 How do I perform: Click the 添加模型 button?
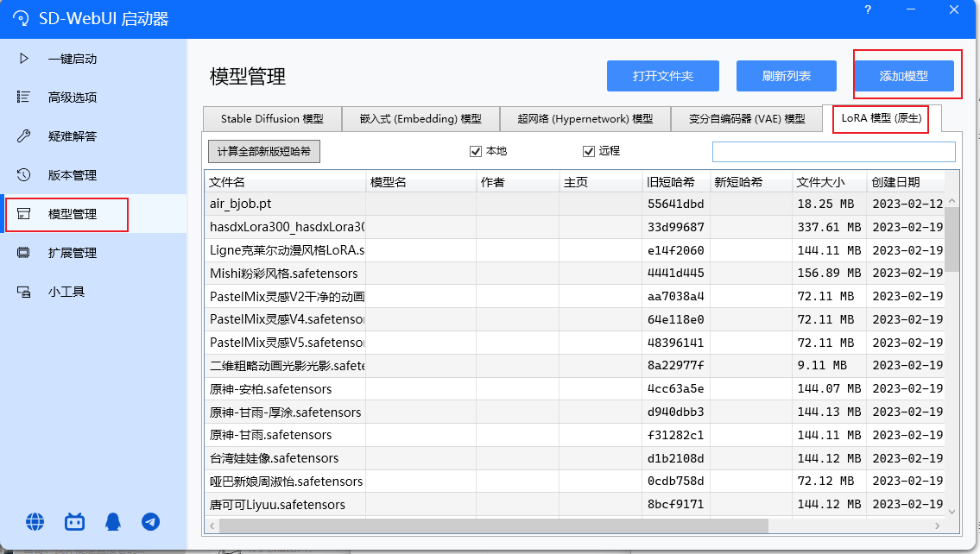904,76
